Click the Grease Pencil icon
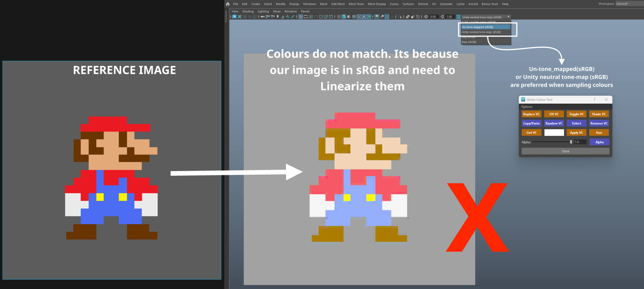Viewport: 644px width, 289px height. click(x=293, y=17)
